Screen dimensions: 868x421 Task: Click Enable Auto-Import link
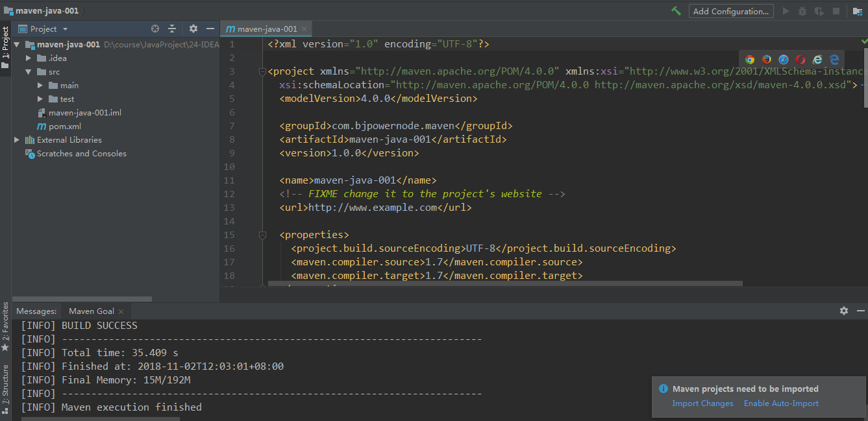click(781, 403)
